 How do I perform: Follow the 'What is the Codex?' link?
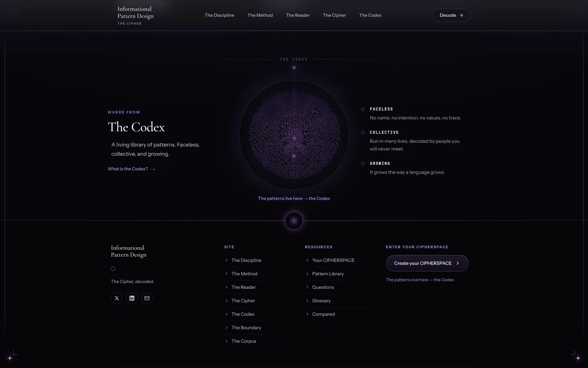tap(131, 169)
